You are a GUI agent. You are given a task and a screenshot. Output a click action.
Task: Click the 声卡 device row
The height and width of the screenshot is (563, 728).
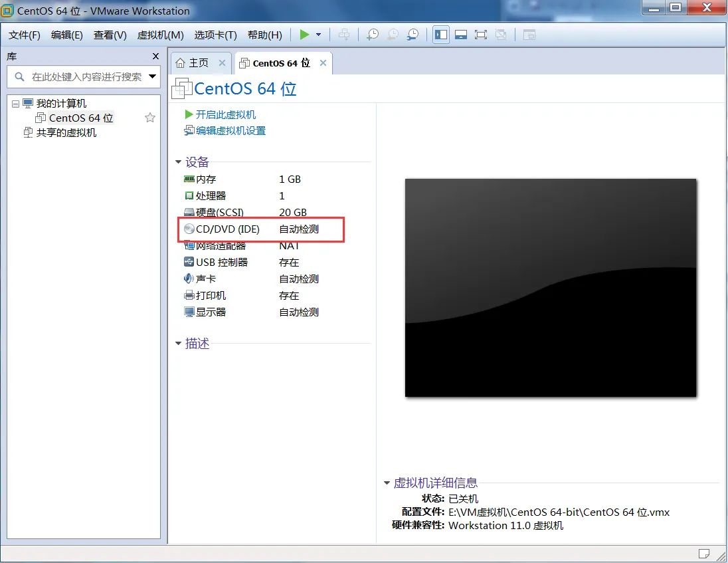(x=252, y=279)
